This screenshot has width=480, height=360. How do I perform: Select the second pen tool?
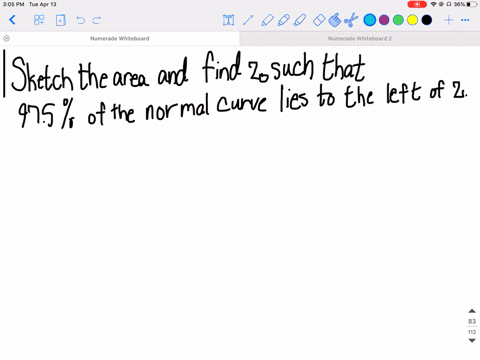[x=283, y=20]
